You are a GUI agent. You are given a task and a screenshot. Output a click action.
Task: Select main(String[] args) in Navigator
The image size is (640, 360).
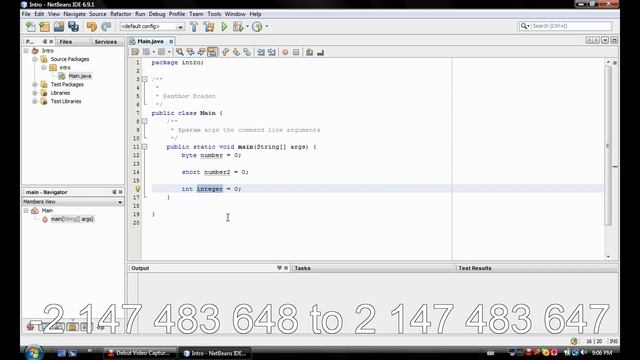click(x=72, y=219)
